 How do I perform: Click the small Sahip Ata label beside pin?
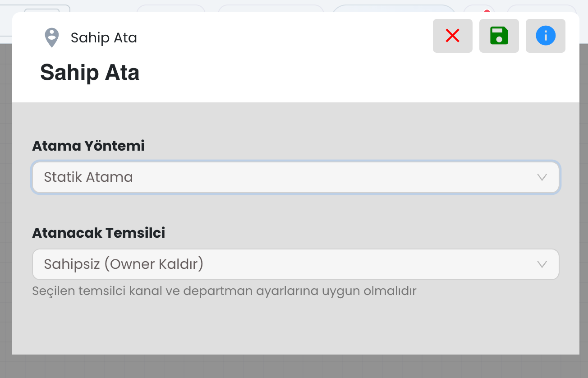pyautogui.click(x=104, y=38)
